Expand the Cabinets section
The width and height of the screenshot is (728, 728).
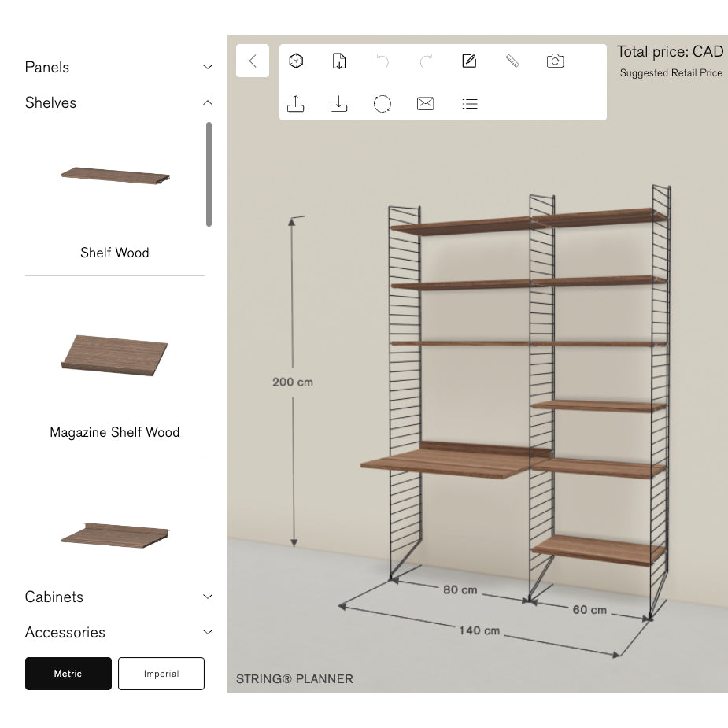pyautogui.click(x=119, y=597)
